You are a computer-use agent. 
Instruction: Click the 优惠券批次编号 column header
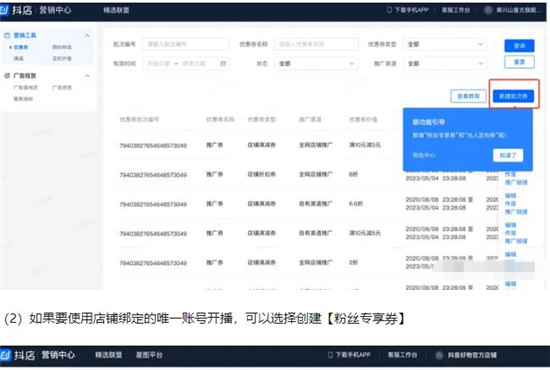(x=139, y=119)
